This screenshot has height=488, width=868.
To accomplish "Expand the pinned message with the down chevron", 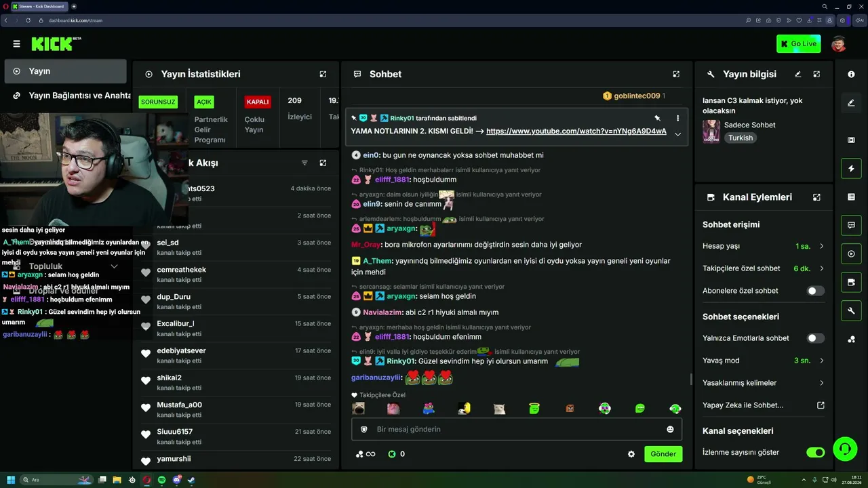I will [677, 134].
